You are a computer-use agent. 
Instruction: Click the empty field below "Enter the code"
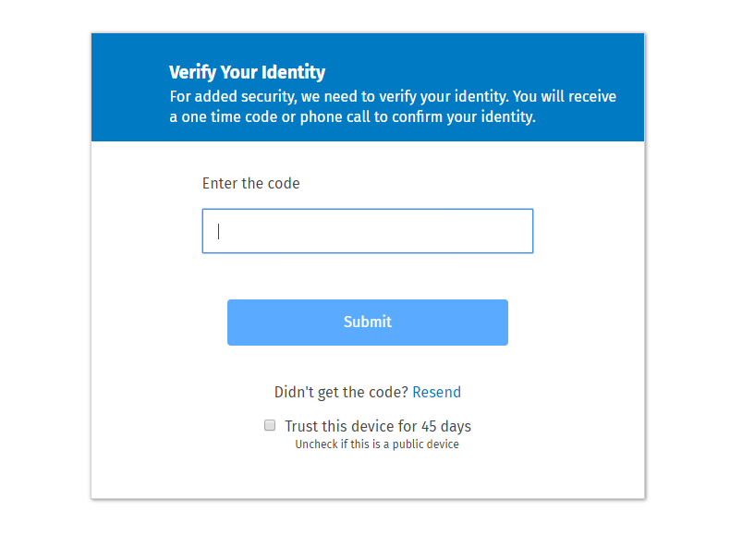(368, 231)
